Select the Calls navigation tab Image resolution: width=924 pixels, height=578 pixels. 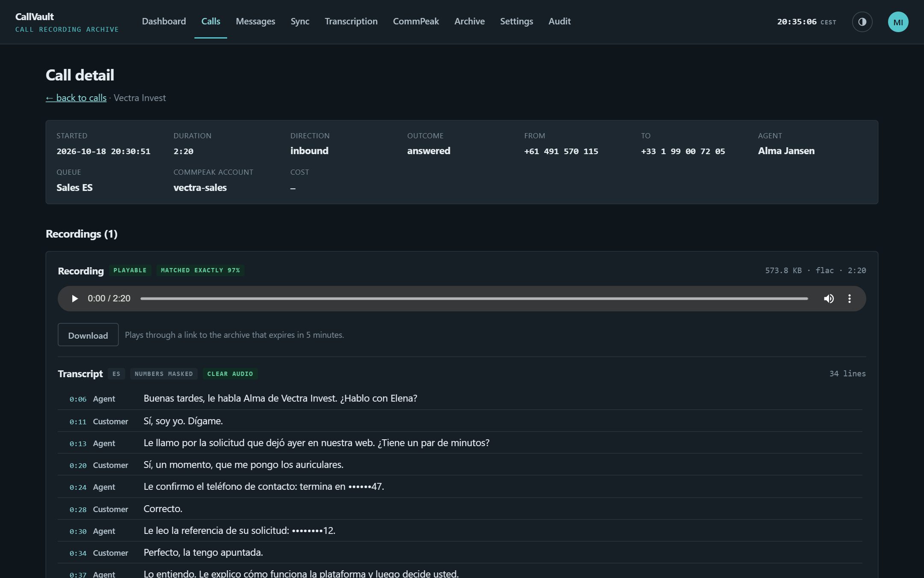(211, 21)
